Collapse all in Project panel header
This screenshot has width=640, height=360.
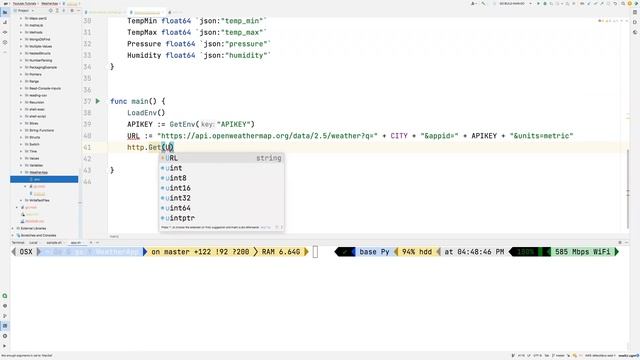[x=64, y=11]
